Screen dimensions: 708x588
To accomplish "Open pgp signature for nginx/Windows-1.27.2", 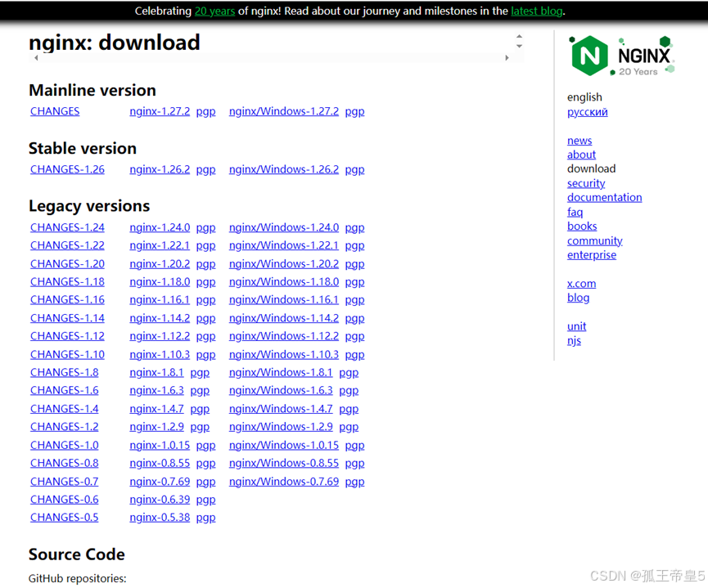I will pyautogui.click(x=354, y=111).
